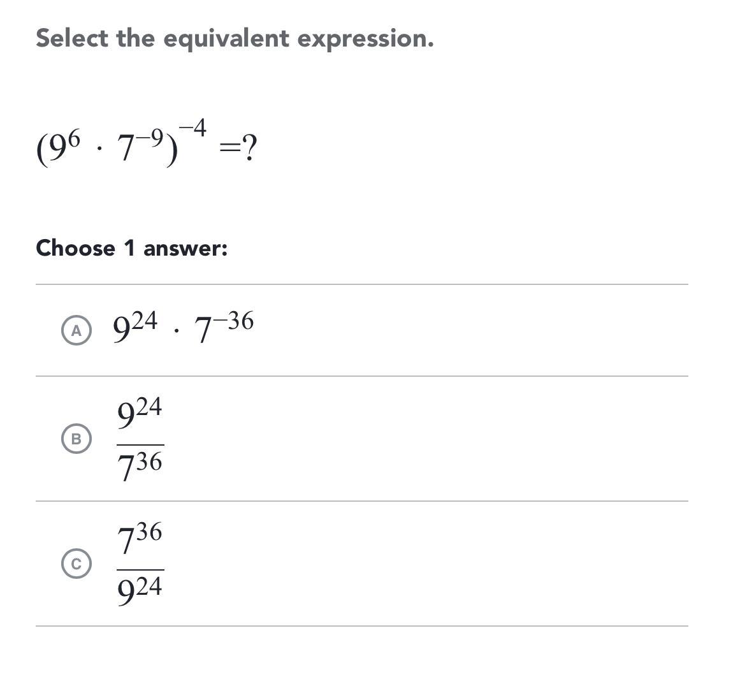Click the fraction bar in choice B
Screen dimensions: 747x700
[140, 444]
